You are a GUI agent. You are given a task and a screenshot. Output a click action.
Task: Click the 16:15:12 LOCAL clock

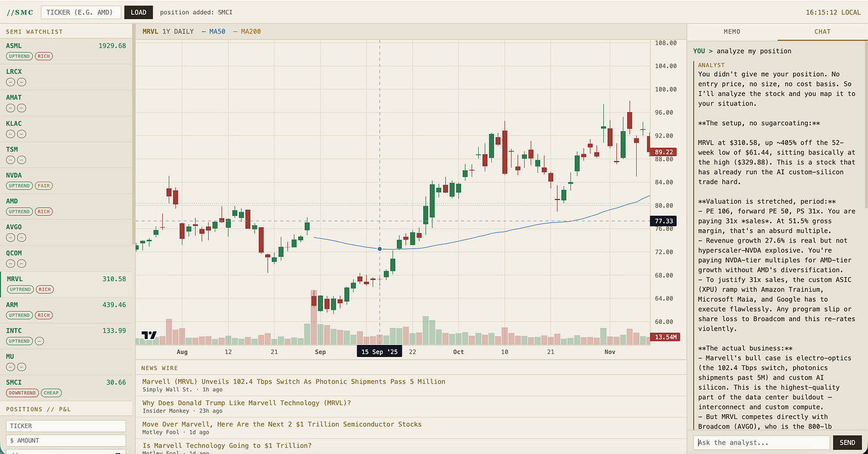click(x=833, y=12)
